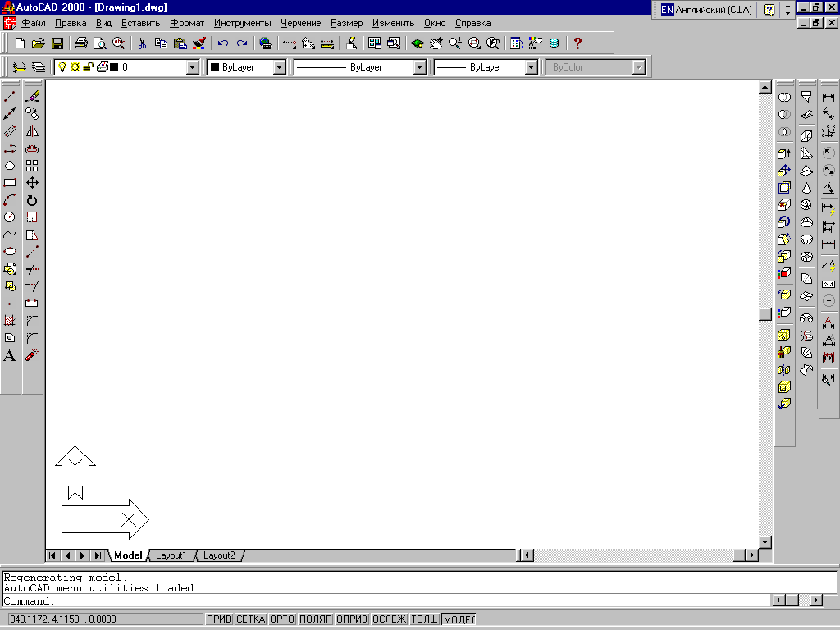The width and height of the screenshot is (840, 630).
Task: Select the Ellipse drawing tool
Action: [10, 251]
